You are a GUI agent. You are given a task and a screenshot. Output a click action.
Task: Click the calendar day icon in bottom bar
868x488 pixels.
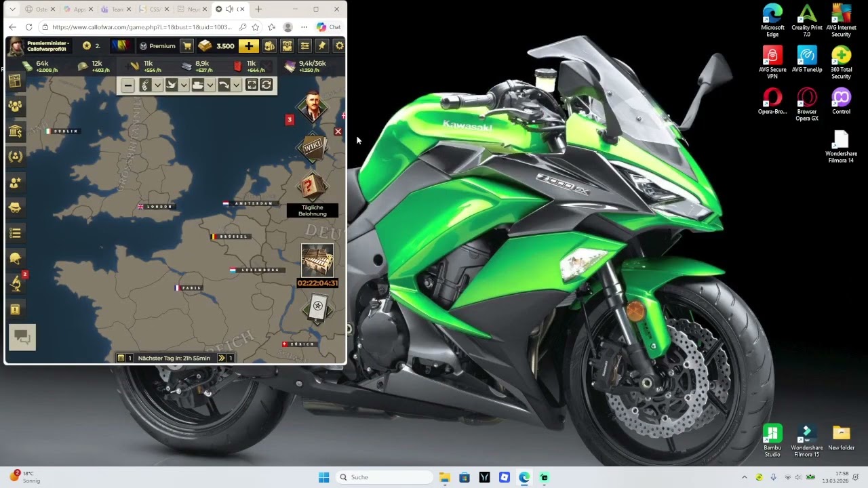click(121, 358)
